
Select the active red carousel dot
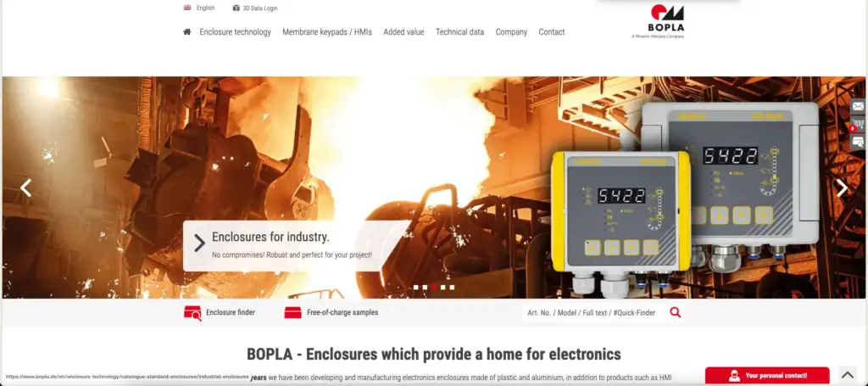tap(434, 288)
